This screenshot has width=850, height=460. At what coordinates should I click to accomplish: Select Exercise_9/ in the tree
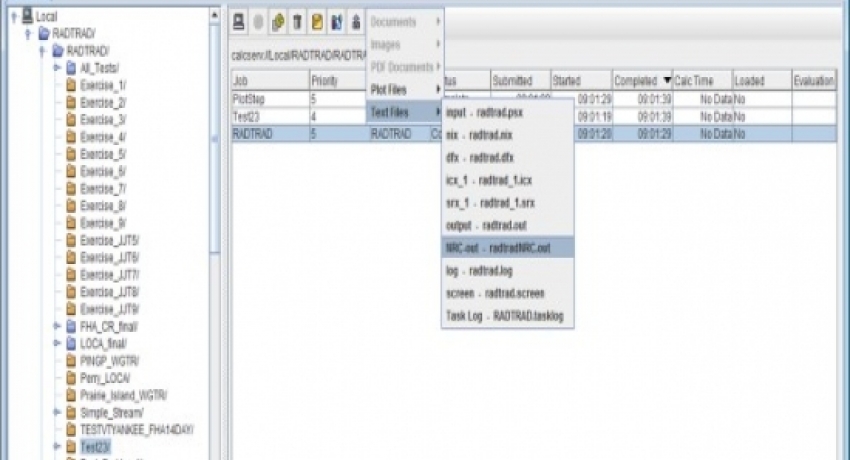(103, 223)
